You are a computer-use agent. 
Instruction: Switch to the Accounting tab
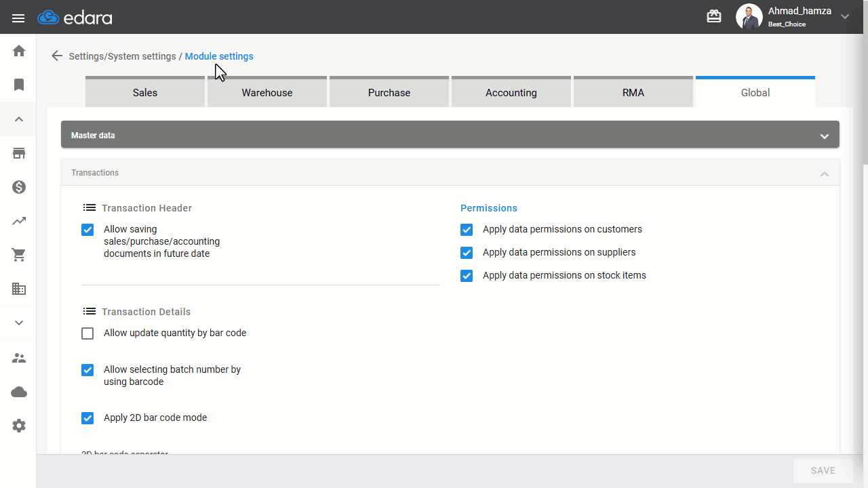point(511,91)
